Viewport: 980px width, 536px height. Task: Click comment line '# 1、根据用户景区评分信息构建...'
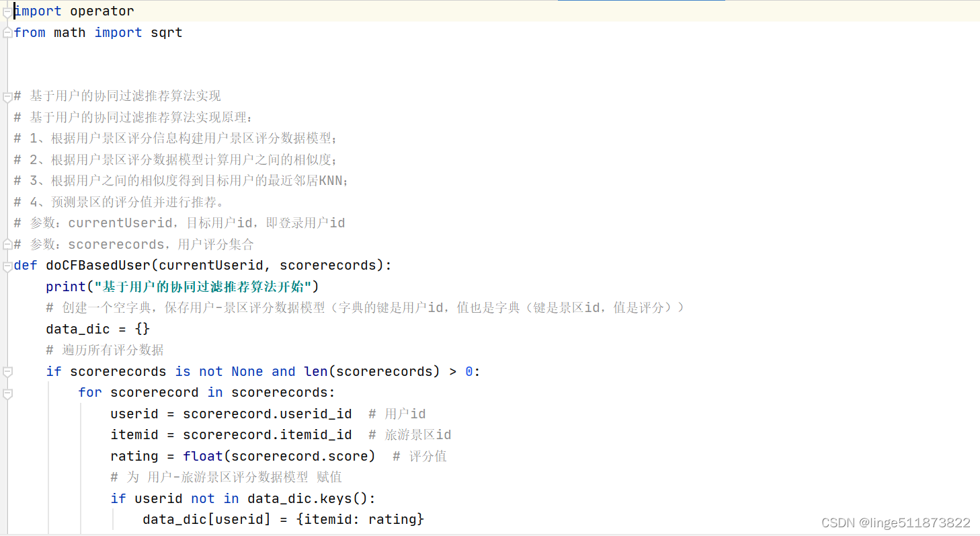coord(175,139)
